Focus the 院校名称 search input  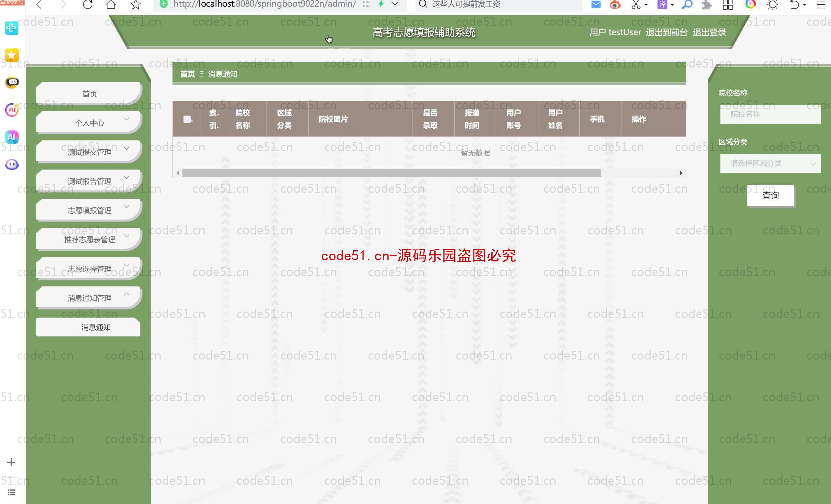coord(770,114)
